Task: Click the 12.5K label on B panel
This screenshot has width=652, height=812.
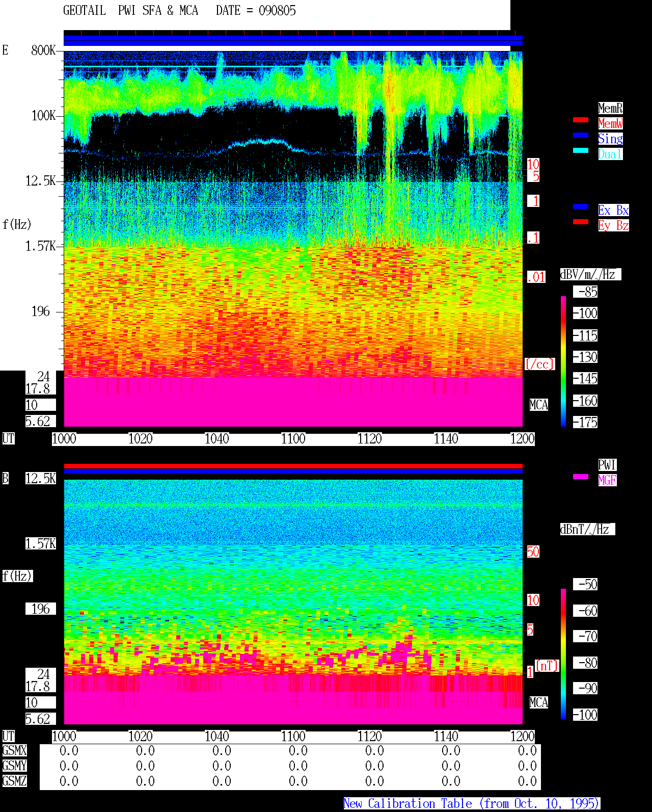Action: coord(41,478)
